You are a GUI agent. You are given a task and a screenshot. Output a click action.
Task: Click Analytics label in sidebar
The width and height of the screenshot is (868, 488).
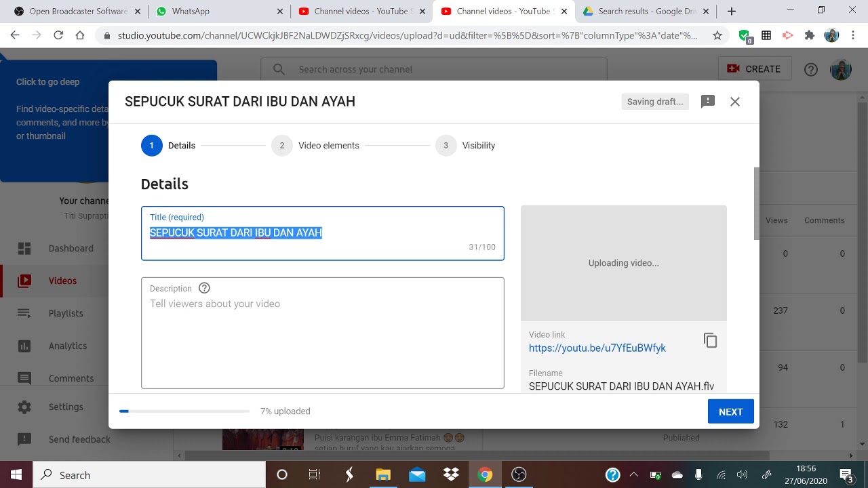point(68,346)
